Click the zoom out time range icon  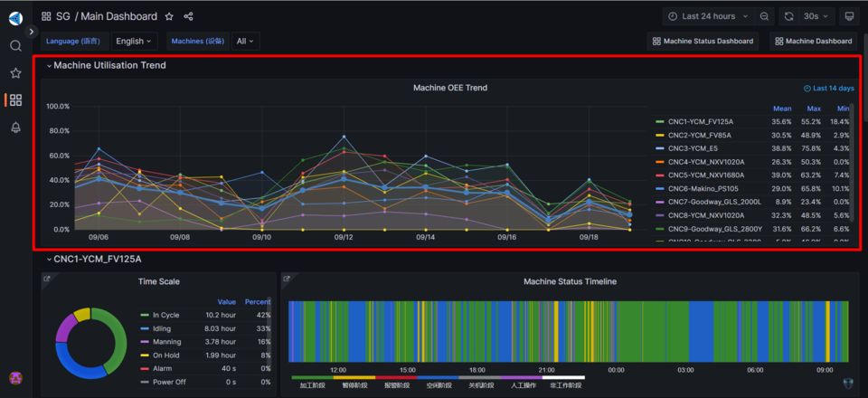[765, 16]
